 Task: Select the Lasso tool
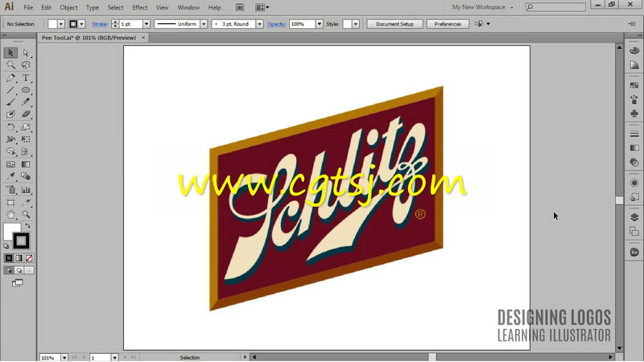[x=26, y=65]
